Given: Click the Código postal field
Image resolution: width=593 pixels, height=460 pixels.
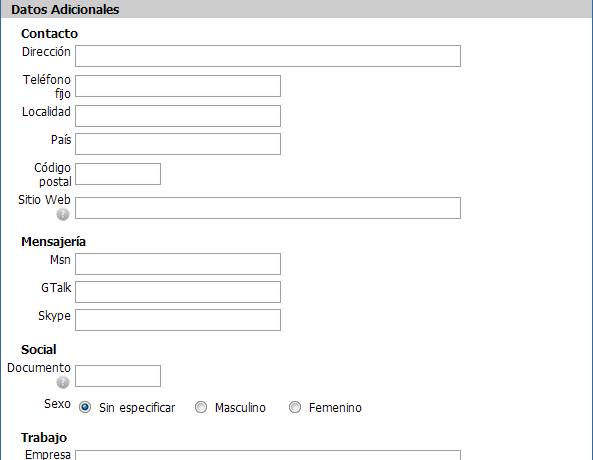Looking at the screenshot, I should pos(118,174).
